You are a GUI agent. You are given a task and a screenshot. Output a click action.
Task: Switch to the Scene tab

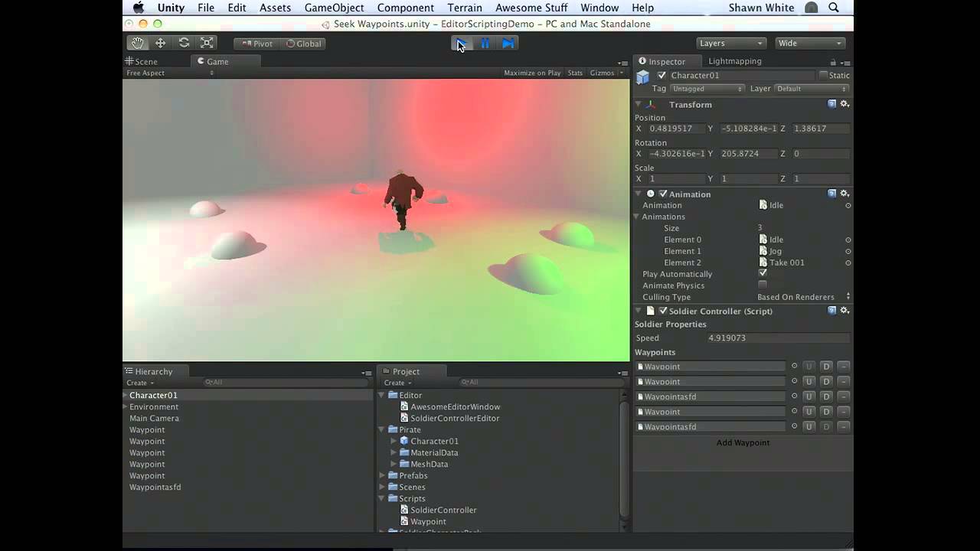(x=142, y=61)
